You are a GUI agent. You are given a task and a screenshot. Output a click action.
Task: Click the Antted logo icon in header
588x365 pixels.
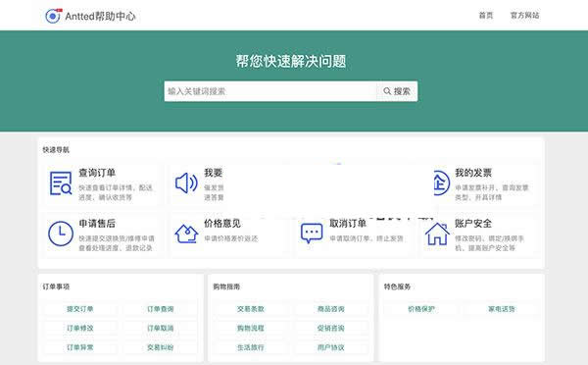53,16
